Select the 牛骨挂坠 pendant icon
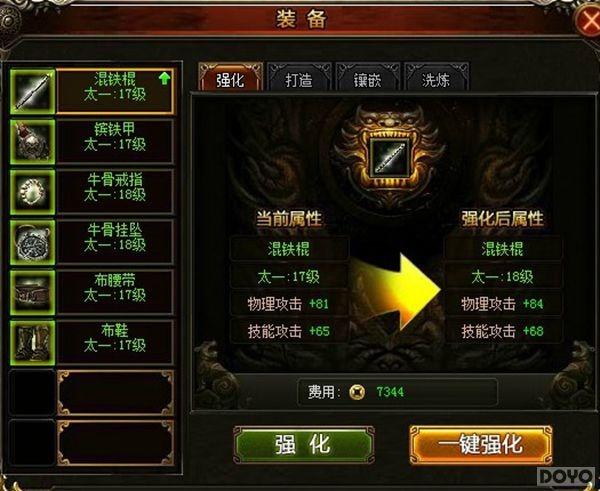Image resolution: width=600 pixels, height=491 pixels. (x=33, y=242)
